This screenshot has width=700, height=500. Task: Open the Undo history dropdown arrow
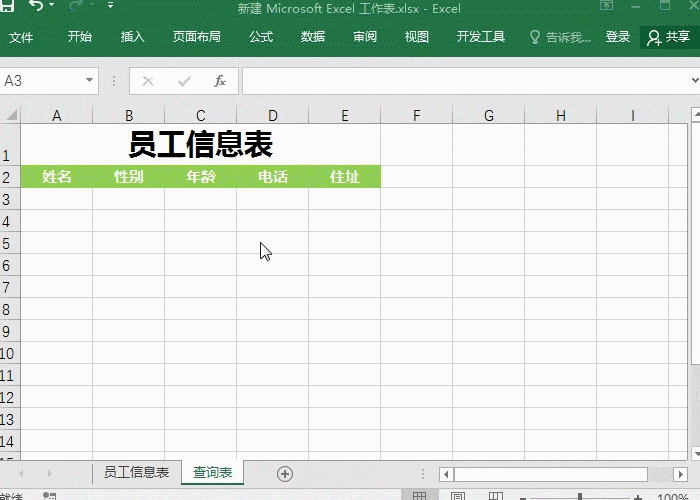[x=51, y=5]
